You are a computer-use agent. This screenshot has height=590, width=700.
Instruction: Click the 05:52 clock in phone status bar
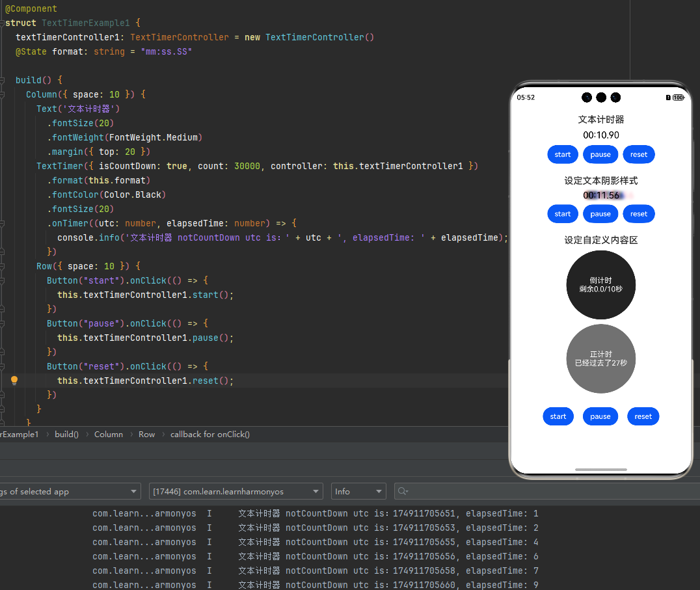pos(526,98)
